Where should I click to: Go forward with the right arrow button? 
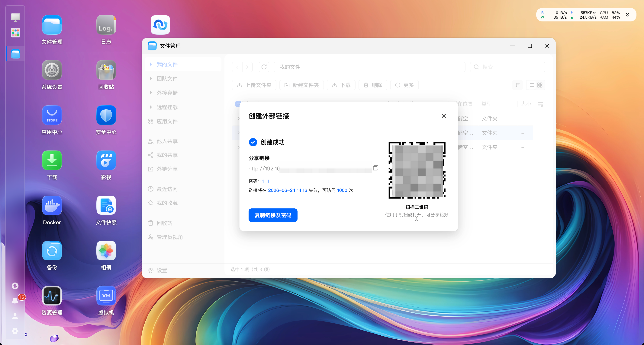coord(247,67)
